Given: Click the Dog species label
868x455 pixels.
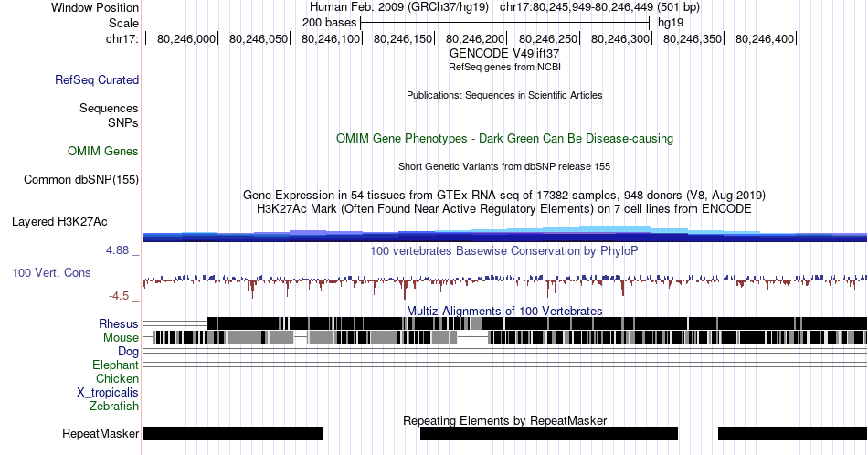Looking at the screenshot, I should [x=128, y=352].
